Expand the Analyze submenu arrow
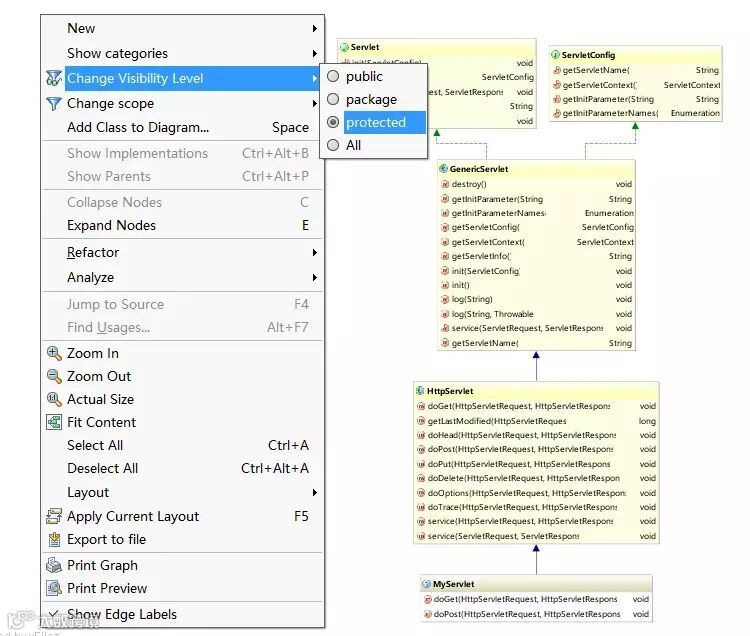This screenshot has width=750, height=636. [x=315, y=277]
